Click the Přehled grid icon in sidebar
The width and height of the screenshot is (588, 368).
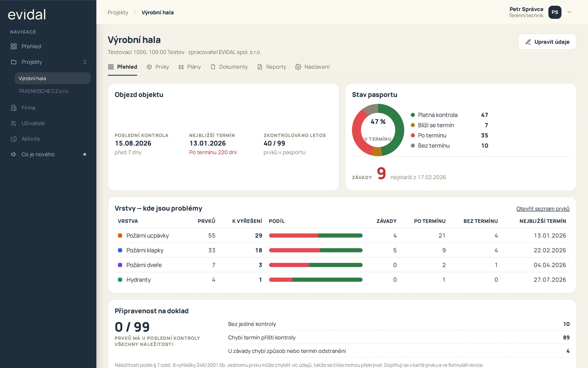point(14,46)
